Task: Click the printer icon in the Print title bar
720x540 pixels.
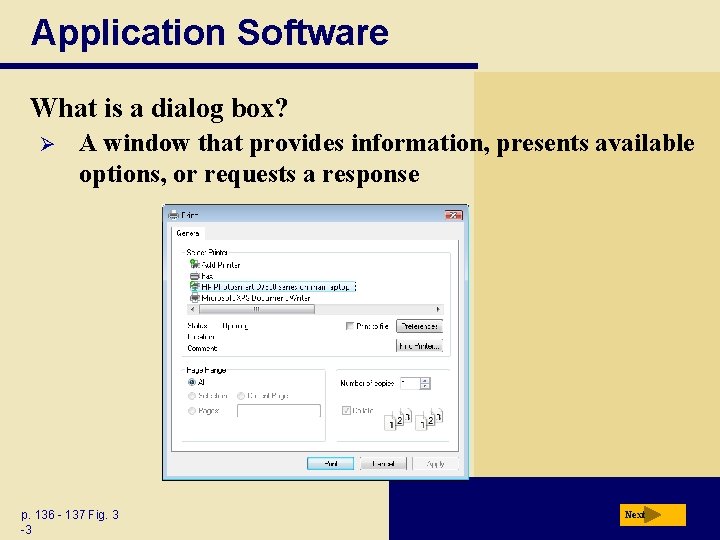Action: tap(173, 215)
